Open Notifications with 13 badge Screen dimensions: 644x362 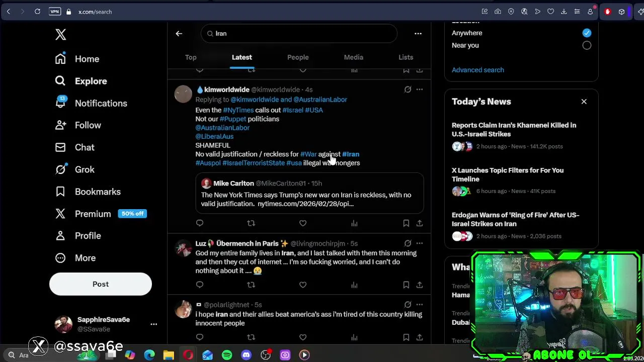click(x=91, y=103)
